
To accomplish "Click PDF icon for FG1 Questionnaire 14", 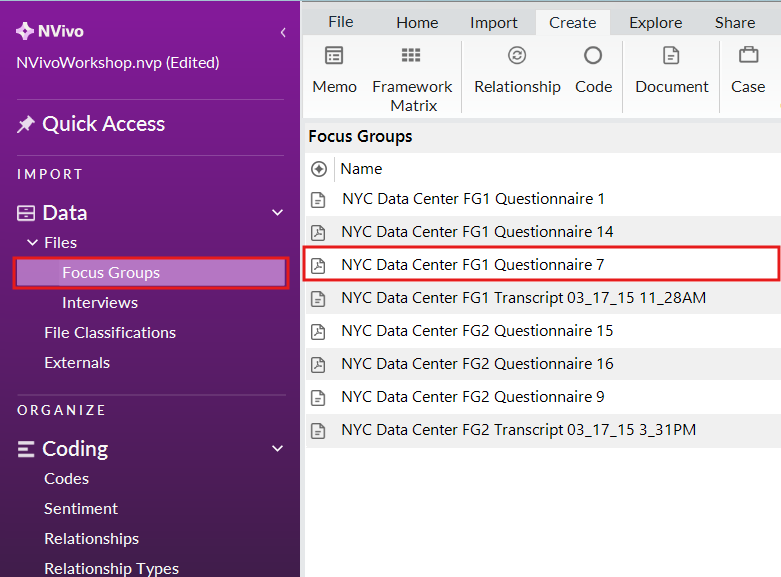I will tap(318, 233).
